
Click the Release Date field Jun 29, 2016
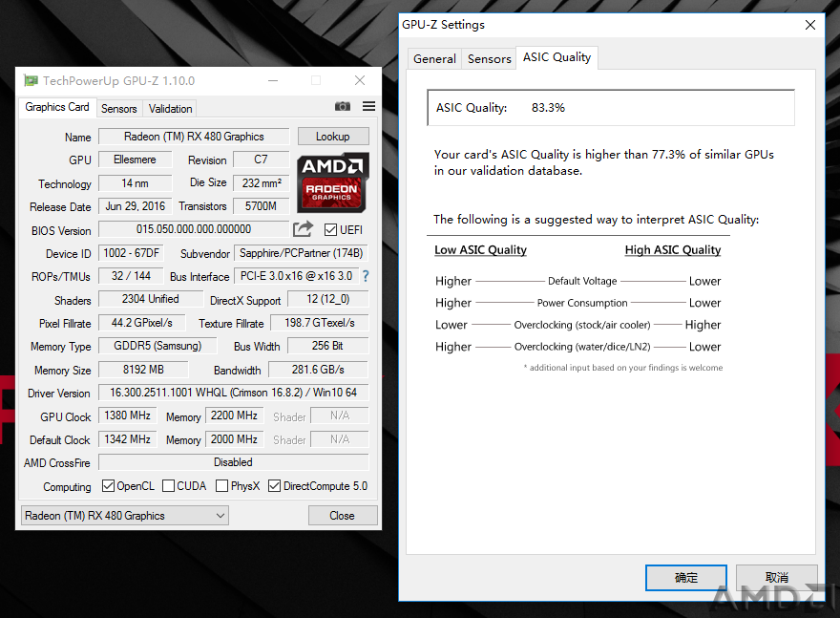coord(135,206)
